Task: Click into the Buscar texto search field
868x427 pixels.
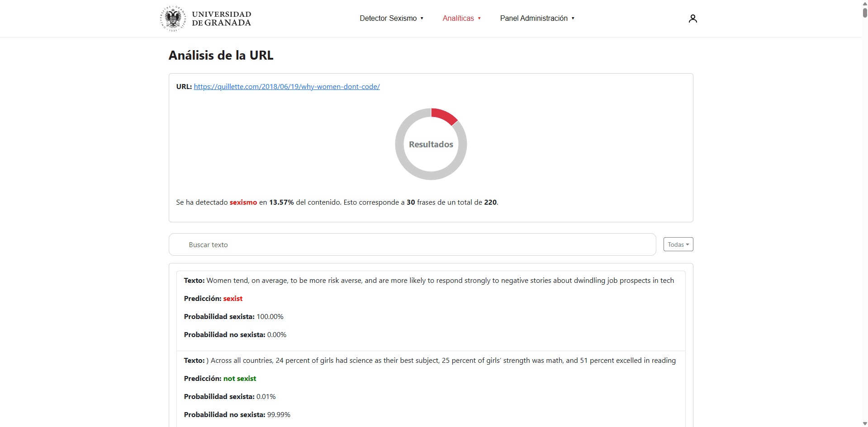Action: click(412, 244)
